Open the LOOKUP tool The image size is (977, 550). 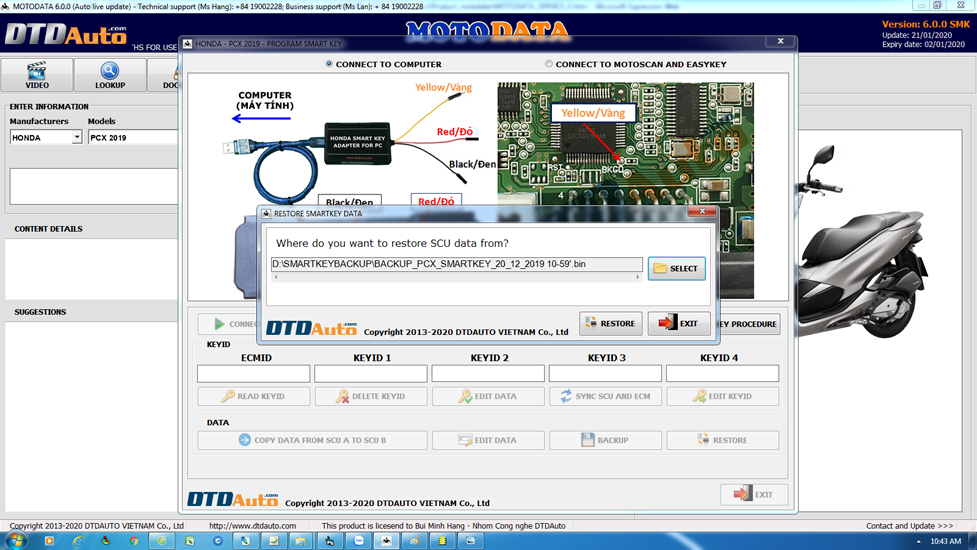[x=110, y=75]
